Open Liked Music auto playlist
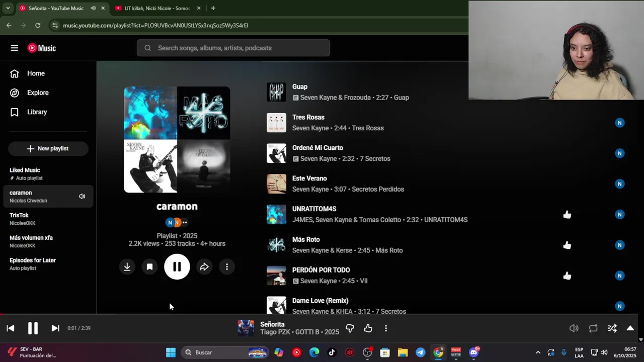 [x=48, y=174]
